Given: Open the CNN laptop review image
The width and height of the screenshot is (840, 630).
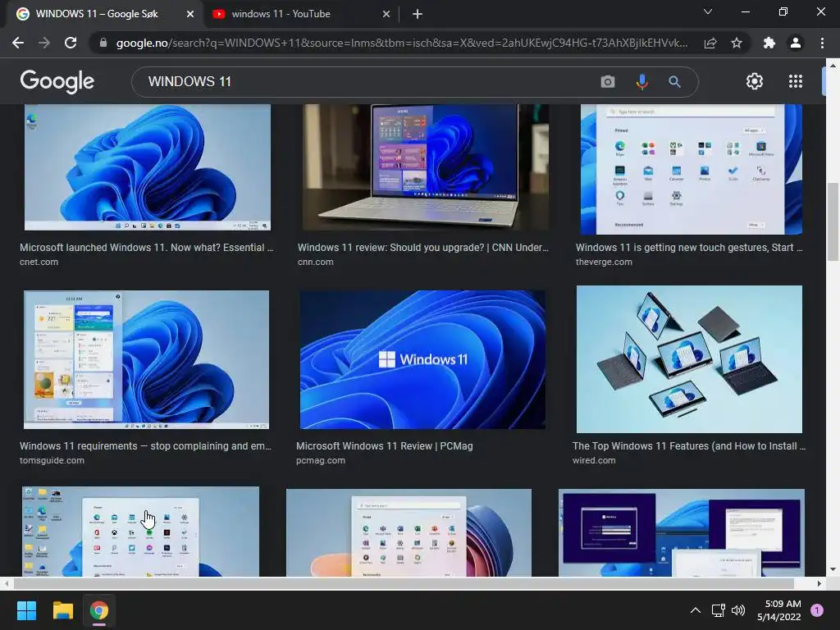Looking at the screenshot, I should (x=426, y=167).
